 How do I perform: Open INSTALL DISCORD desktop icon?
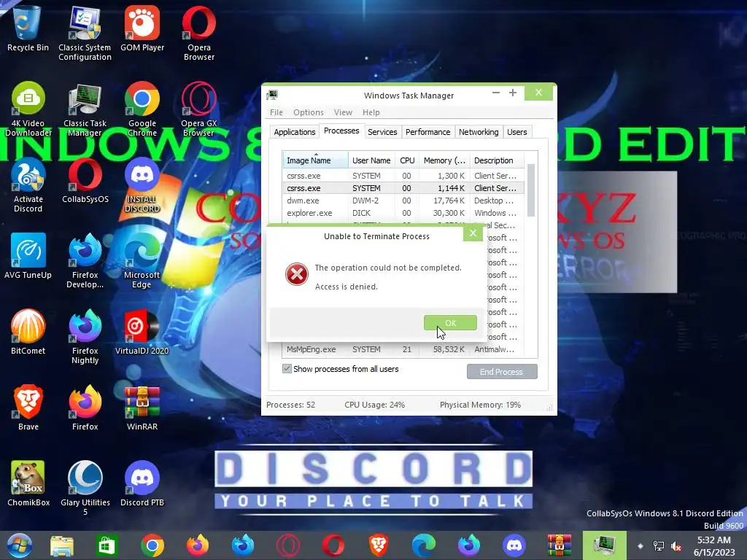coord(142,184)
